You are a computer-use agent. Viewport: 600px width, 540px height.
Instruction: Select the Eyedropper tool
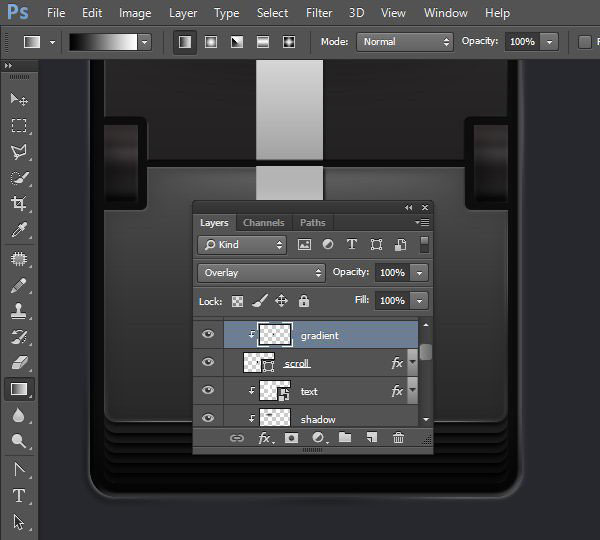(x=19, y=230)
